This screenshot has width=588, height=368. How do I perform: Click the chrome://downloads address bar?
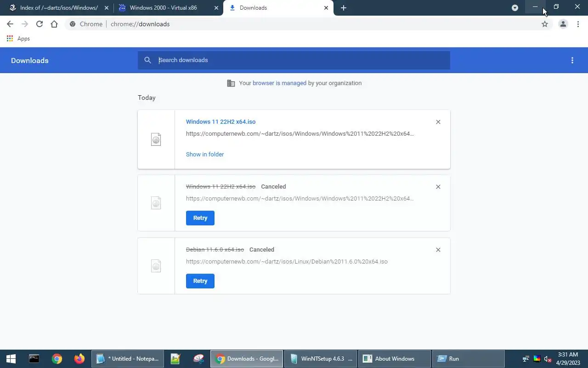click(x=140, y=24)
